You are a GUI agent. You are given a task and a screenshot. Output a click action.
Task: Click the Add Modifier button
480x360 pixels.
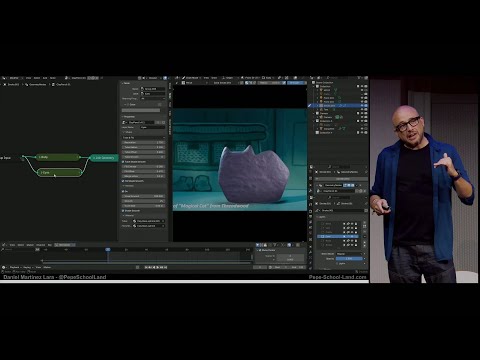click(342, 179)
